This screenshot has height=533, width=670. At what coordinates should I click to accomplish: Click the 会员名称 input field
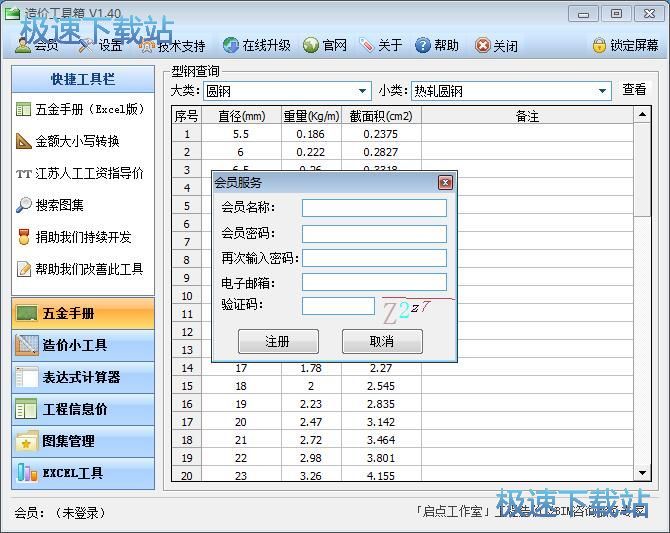[x=374, y=208]
